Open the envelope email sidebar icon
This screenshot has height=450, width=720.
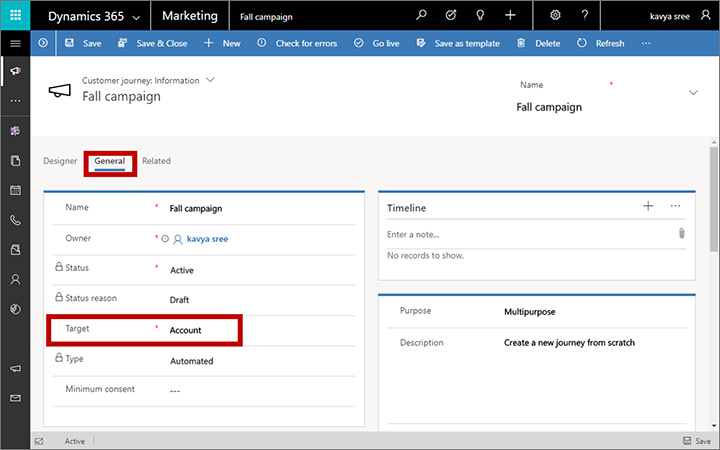tap(16, 398)
